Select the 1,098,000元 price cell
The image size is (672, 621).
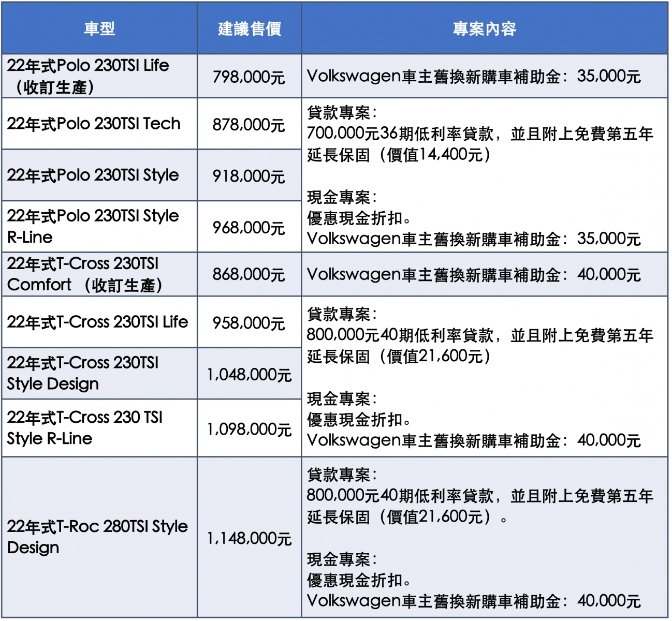coord(250,428)
